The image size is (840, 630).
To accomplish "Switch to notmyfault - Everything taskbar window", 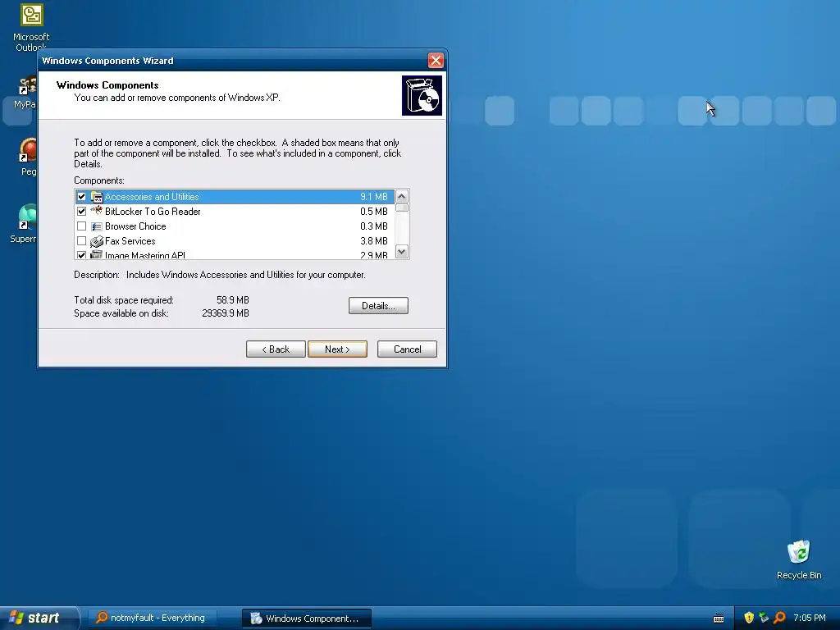I will tap(152, 618).
